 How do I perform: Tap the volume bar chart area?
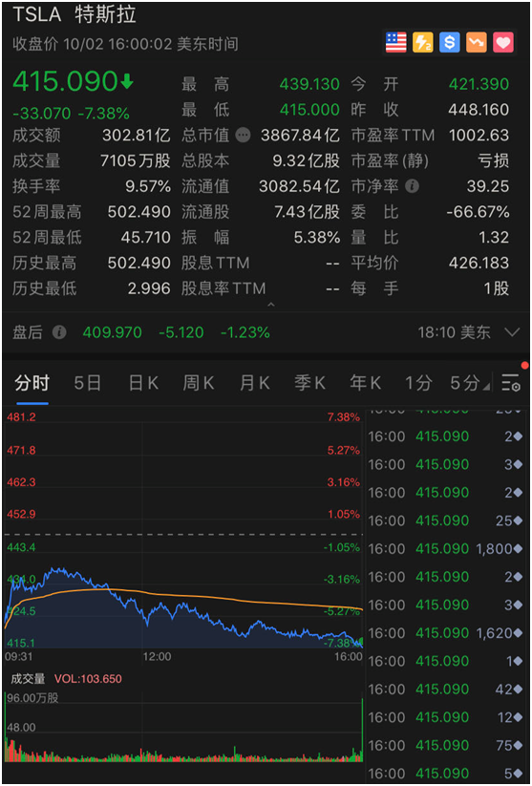[183, 727]
